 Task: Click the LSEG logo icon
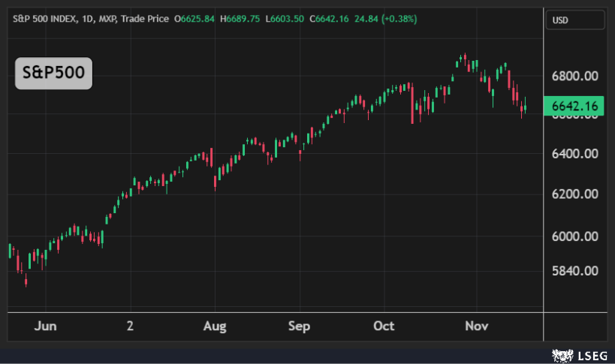point(558,354)
